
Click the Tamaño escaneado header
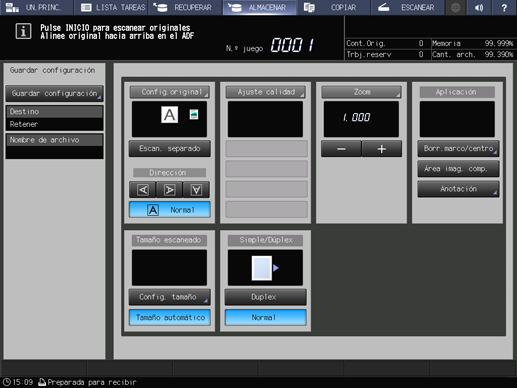[x=169, y=240]
